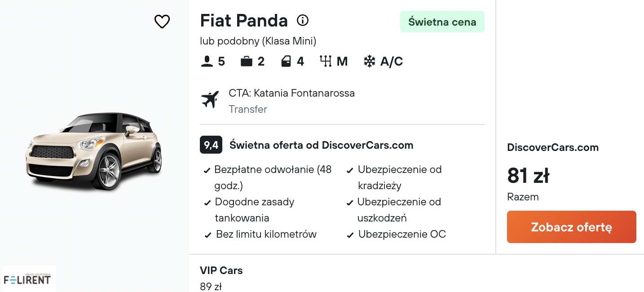Click the Felirent supplier logo

click(28, 279)
